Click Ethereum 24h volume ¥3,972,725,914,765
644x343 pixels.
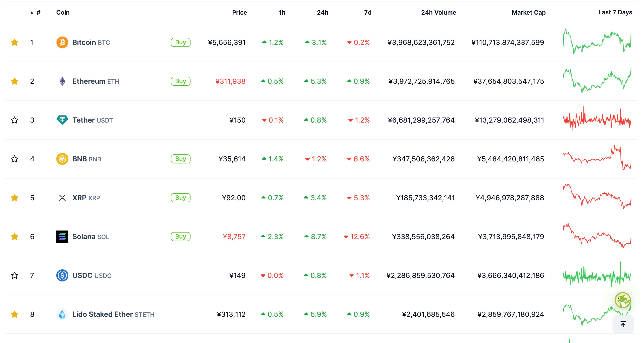pos(422,81)
